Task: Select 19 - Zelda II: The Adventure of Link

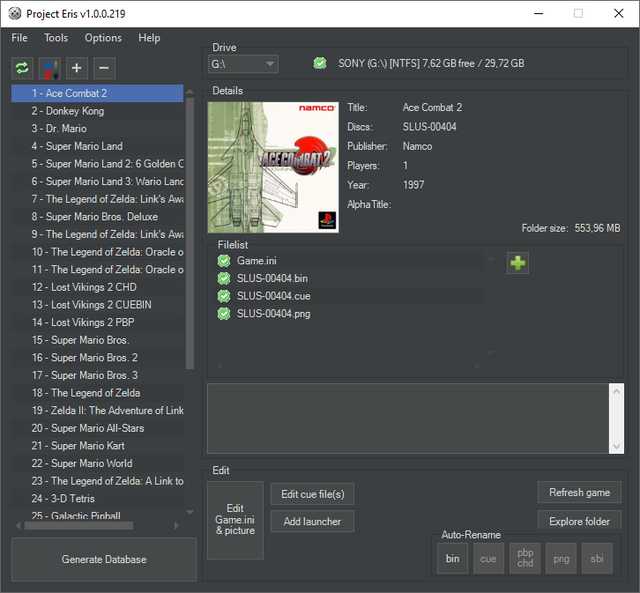Action: pos(98,411)
